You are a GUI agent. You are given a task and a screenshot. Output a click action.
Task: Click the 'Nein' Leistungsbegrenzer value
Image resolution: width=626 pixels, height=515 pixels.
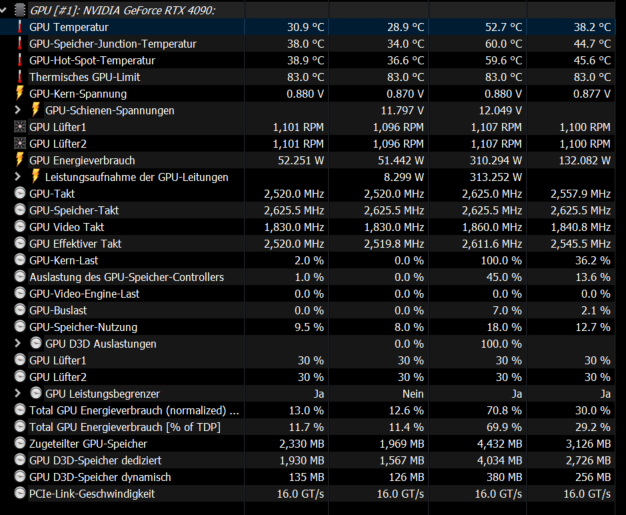point(413,394)
